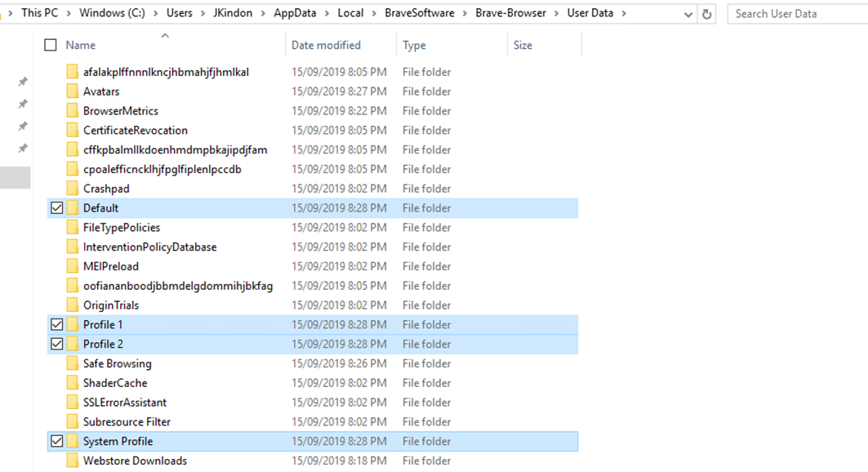Click the FileTypePolicies folder icon
This screenshot has height=472, width=868.
[x=73, y=227]
